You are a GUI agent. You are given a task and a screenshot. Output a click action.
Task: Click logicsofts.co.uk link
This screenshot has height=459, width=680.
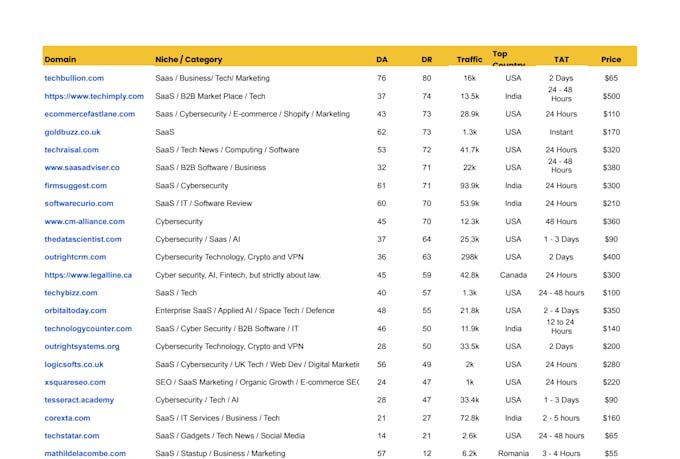[74, 364]
